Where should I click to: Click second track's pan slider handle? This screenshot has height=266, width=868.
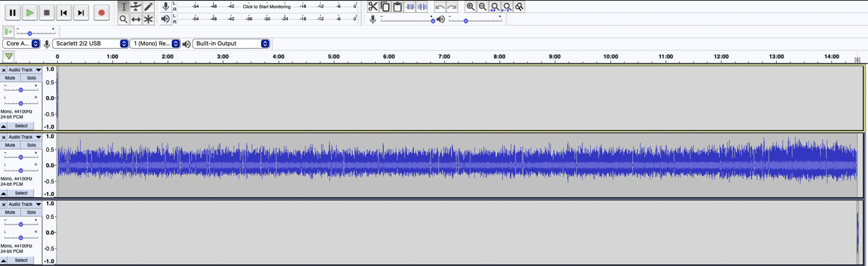(20, 171)
